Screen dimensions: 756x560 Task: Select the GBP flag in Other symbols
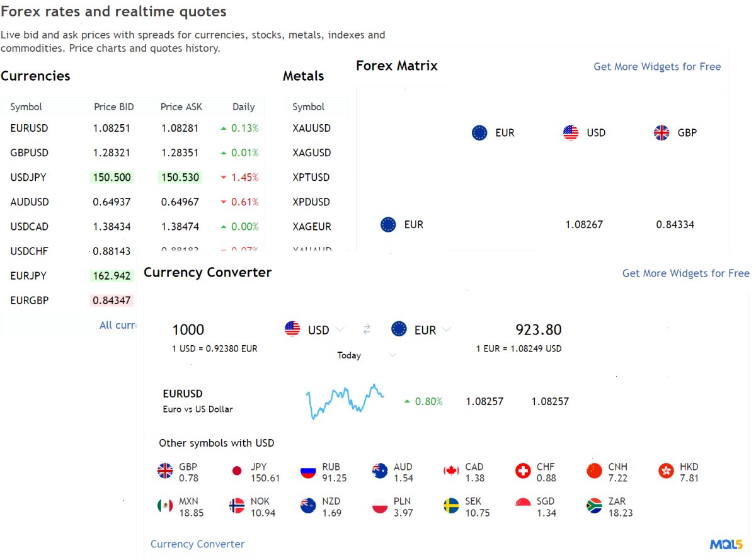coord(165,471)
